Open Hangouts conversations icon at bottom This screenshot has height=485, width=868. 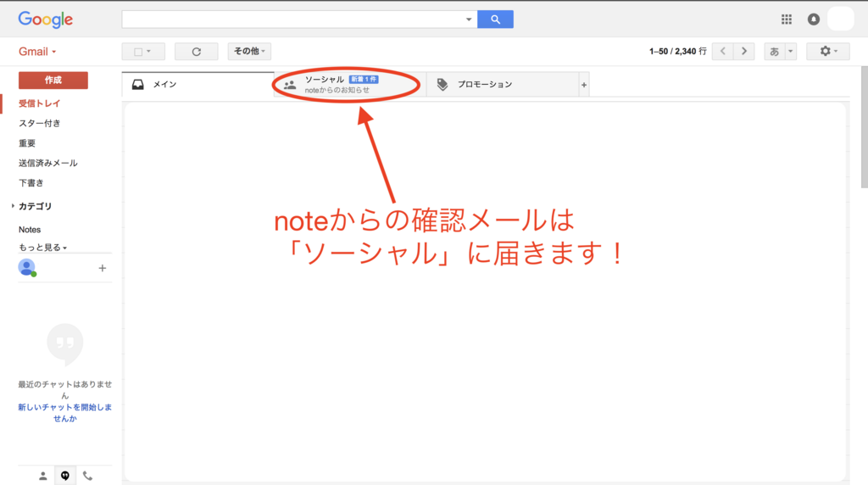coord(65,476)
